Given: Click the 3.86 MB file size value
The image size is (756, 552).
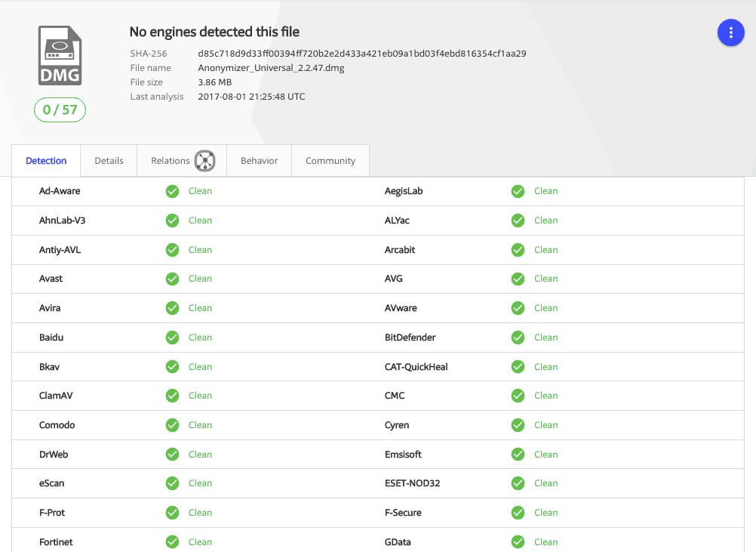Looking at the screenshot, I should tap(215, 82).
